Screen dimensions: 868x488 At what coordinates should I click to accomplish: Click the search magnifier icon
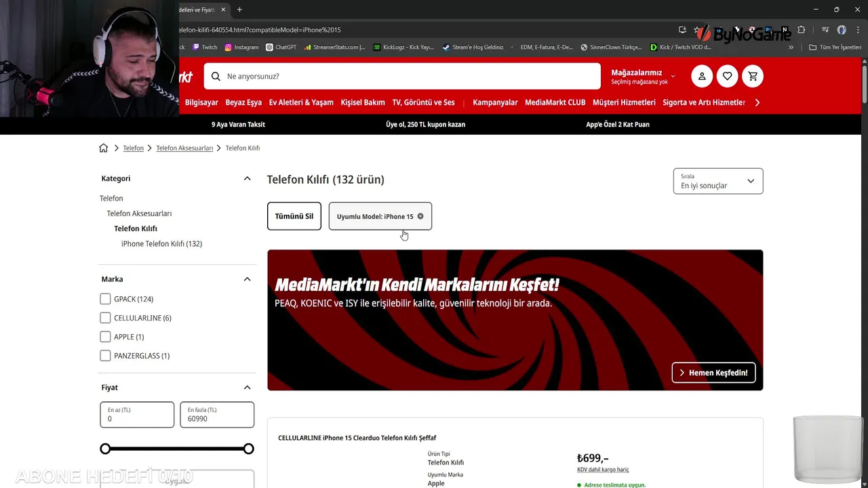216,77
